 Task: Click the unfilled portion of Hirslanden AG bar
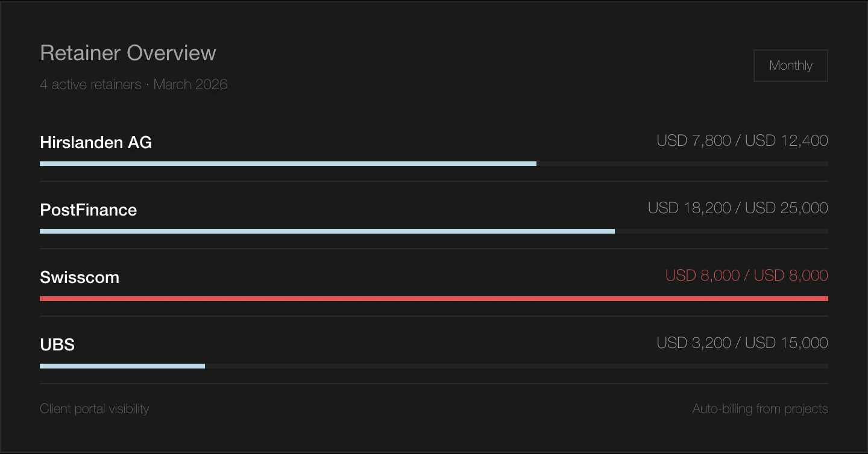(x=682, y=164)
